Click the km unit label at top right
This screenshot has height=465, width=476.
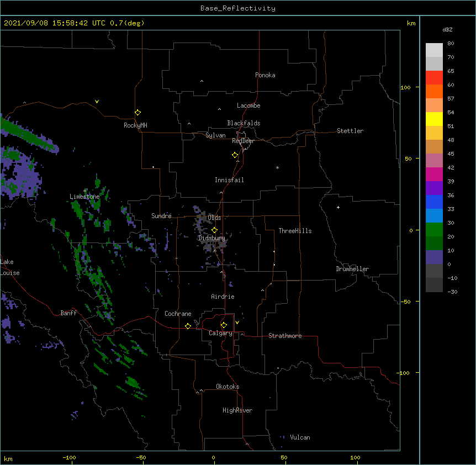(411, 23)
